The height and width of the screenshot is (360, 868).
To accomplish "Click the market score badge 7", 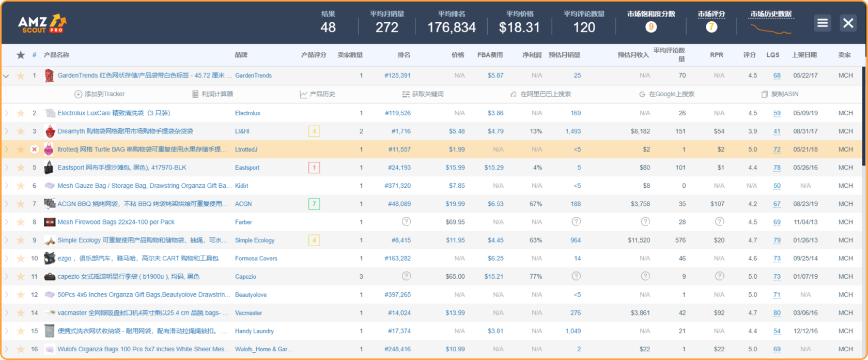I will coord(711,27).
